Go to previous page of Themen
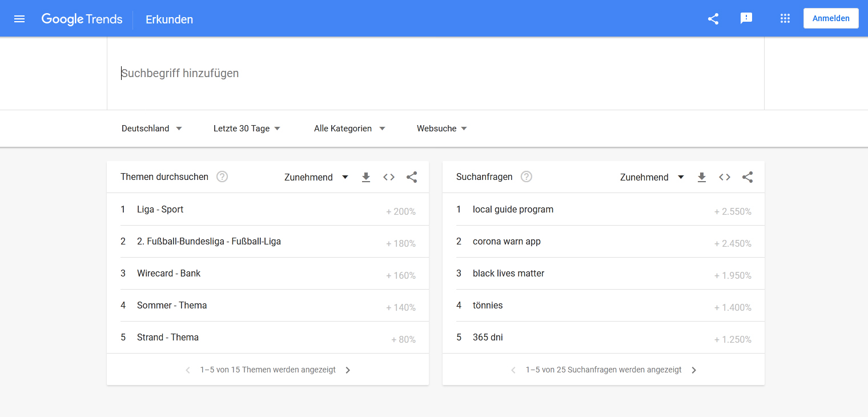Screen dimensions: 868x417 pos(188,370)
